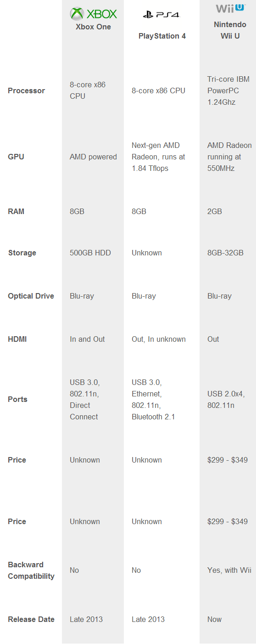Click the Backward Compatibility row label

pos(31,570)
